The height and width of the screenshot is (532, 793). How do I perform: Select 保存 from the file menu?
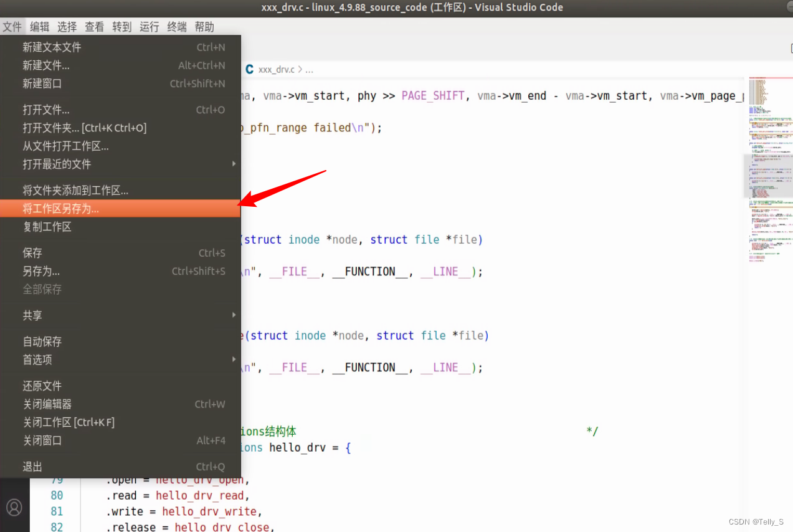(120, 253)
